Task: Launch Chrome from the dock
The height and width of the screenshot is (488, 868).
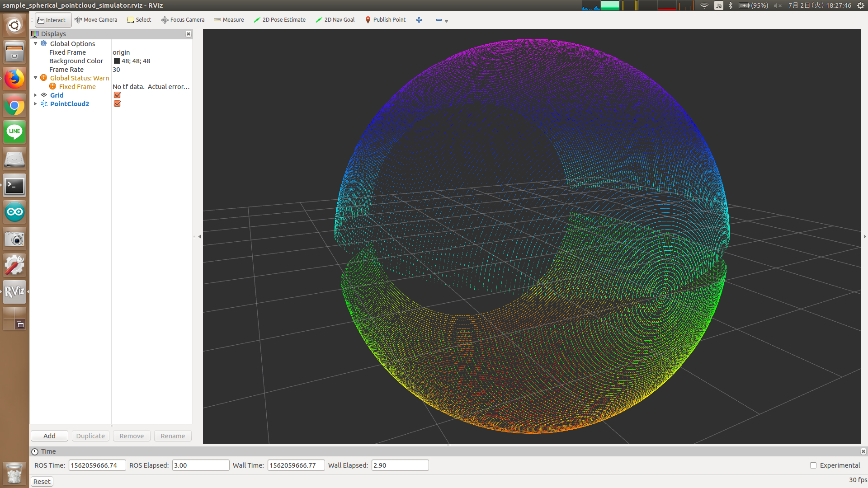Action: click(x=14, y=106)
